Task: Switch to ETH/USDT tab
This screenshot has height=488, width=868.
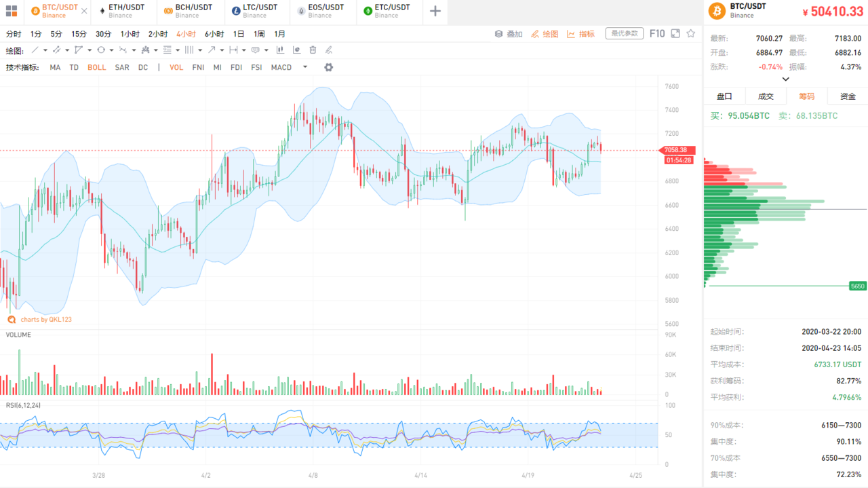Action: tap(125, 11)
